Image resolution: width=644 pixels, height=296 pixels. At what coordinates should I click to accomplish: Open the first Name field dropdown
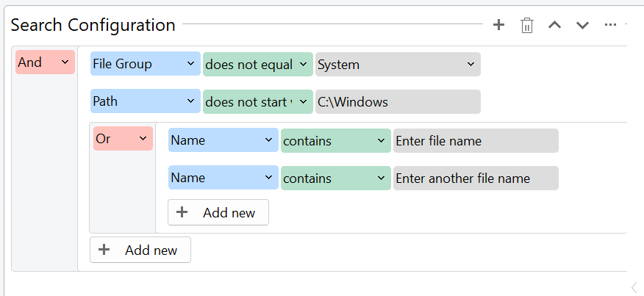point(223,140)
